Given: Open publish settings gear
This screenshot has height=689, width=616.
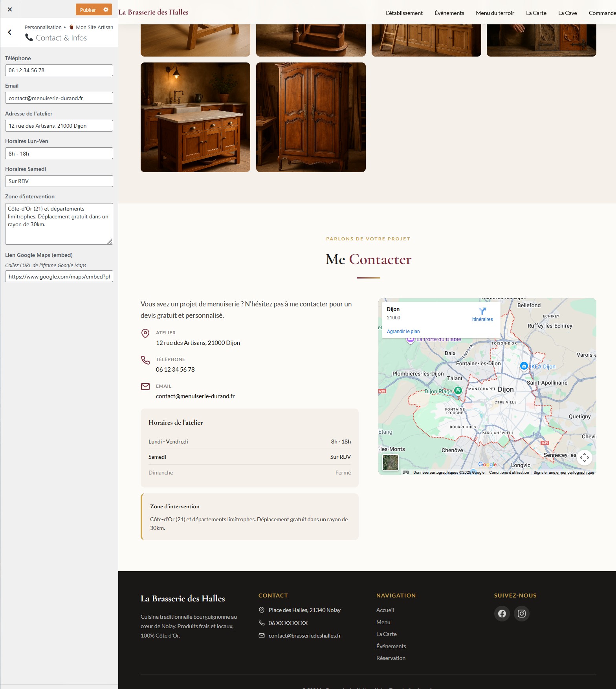Looking at the screenshot, I should point(106,9).
